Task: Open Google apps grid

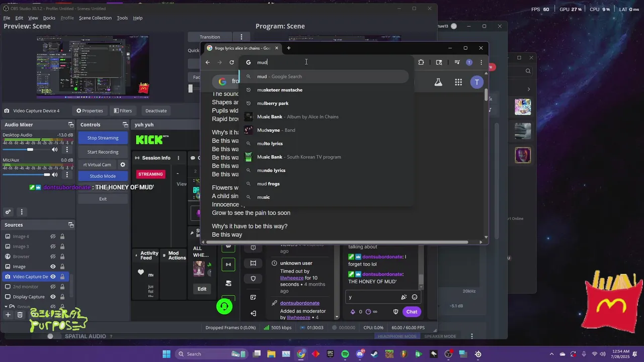Action: (458, 82)
